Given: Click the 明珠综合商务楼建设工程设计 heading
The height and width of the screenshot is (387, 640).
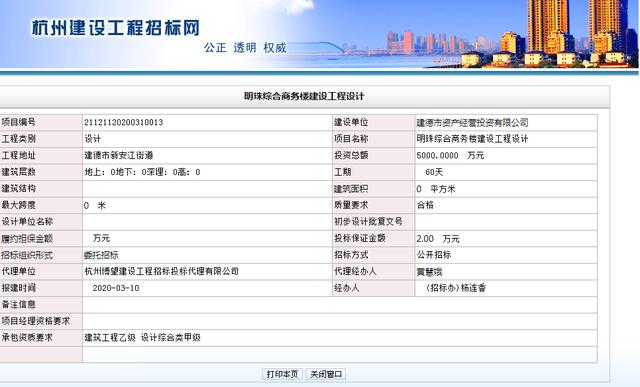Looking at the screenshot, I should (x=304, y=96).
